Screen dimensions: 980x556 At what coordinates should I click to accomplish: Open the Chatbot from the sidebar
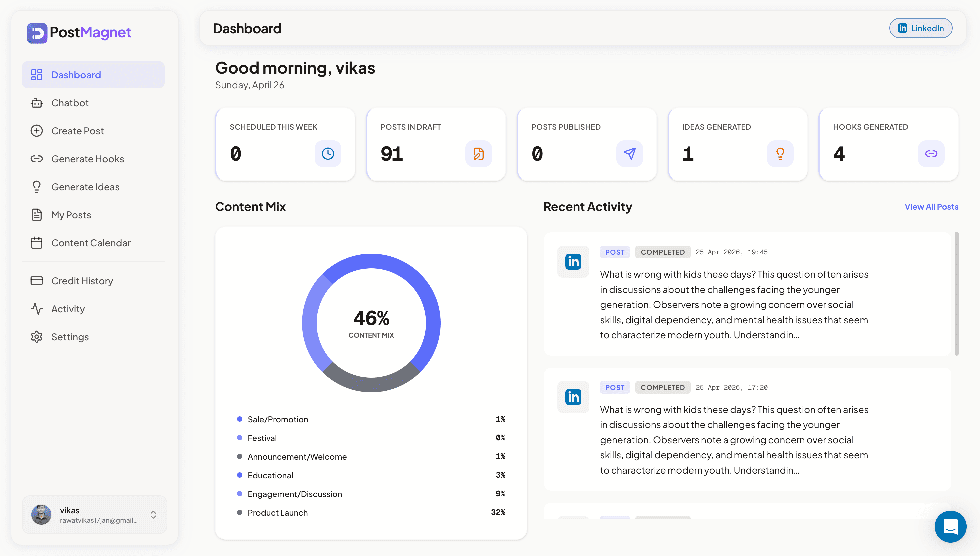(x=37, y=103)
